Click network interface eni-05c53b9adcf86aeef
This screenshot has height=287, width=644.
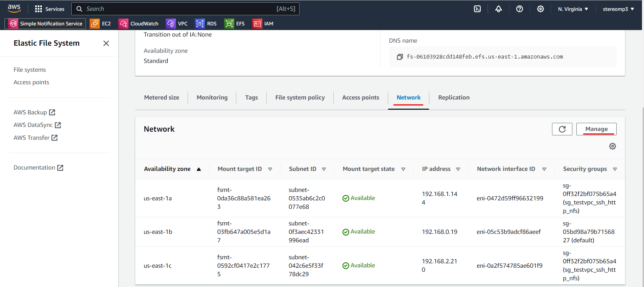509,232
